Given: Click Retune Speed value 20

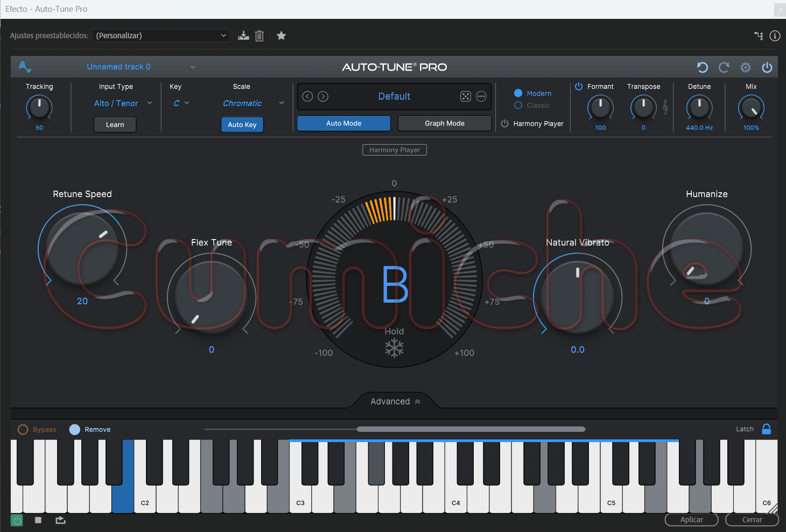Looking at the screenshot, I should (x=82, y=301).
